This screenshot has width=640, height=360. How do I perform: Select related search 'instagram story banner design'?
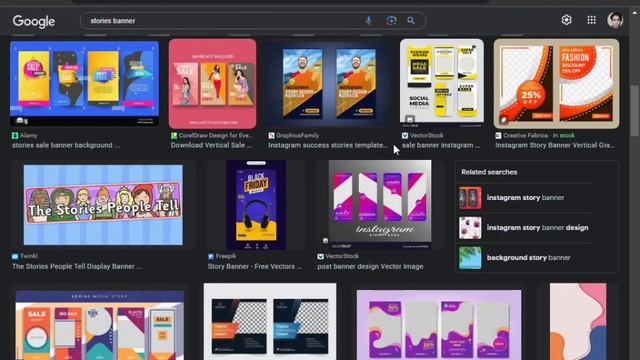coord(537,228)
